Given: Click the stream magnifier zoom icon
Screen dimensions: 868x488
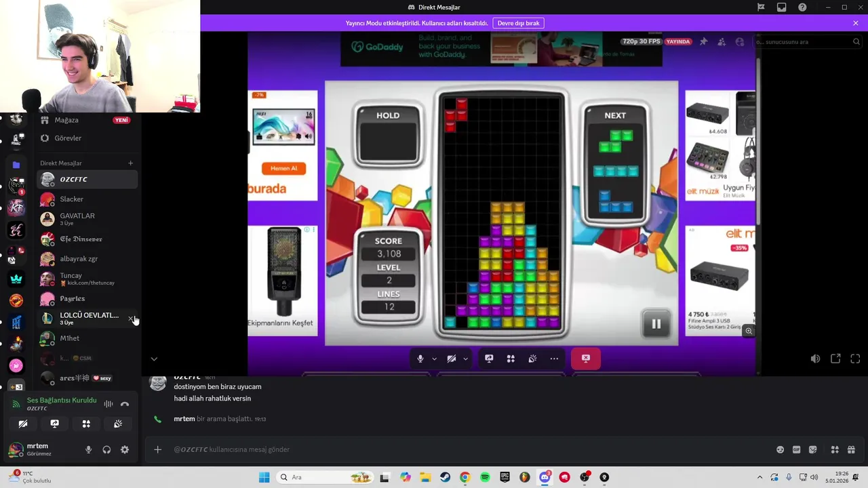Looking at the screenshot, I should (749, 331).
